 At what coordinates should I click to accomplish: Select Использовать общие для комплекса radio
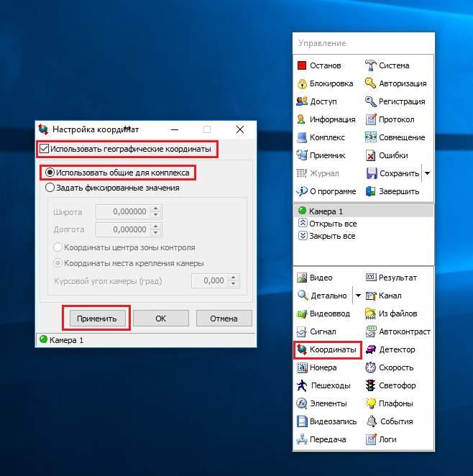pyautogui.click(x=50, y=173)
